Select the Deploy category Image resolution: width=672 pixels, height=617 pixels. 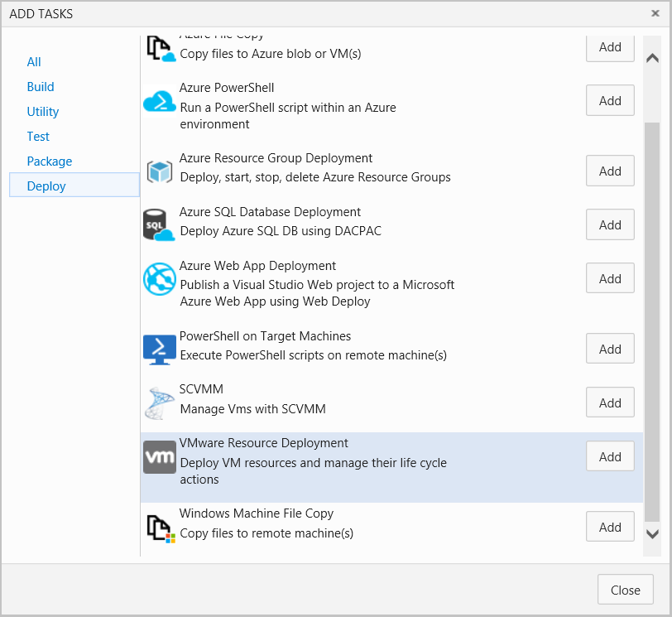pyautogui.click(x=74, y=185)
